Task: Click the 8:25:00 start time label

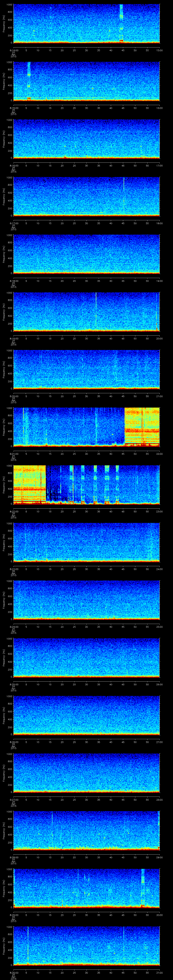Action: (14, 684)
